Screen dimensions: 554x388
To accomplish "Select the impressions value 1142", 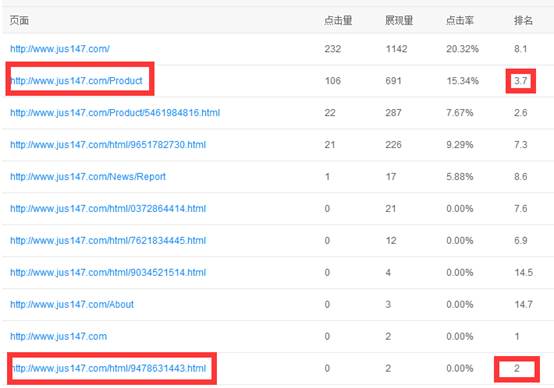I will (396, 49).
